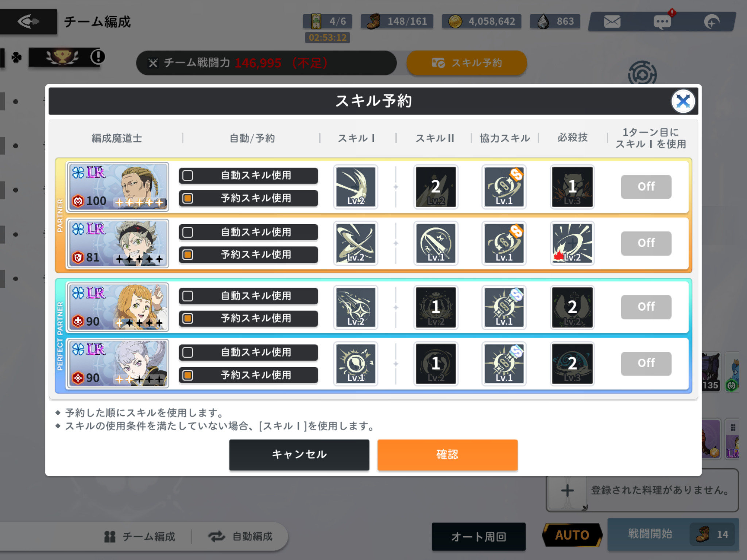Click the キャンセル cancel button

tap(299, 455)
